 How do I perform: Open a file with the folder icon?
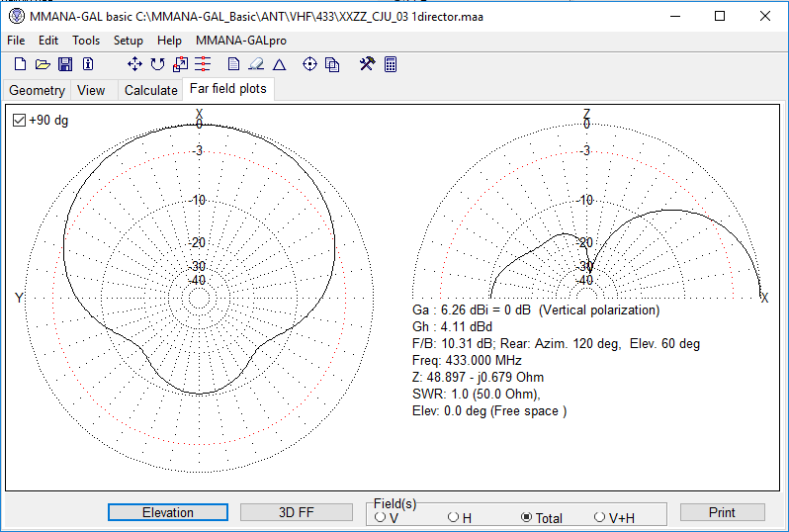pos(43,64)
